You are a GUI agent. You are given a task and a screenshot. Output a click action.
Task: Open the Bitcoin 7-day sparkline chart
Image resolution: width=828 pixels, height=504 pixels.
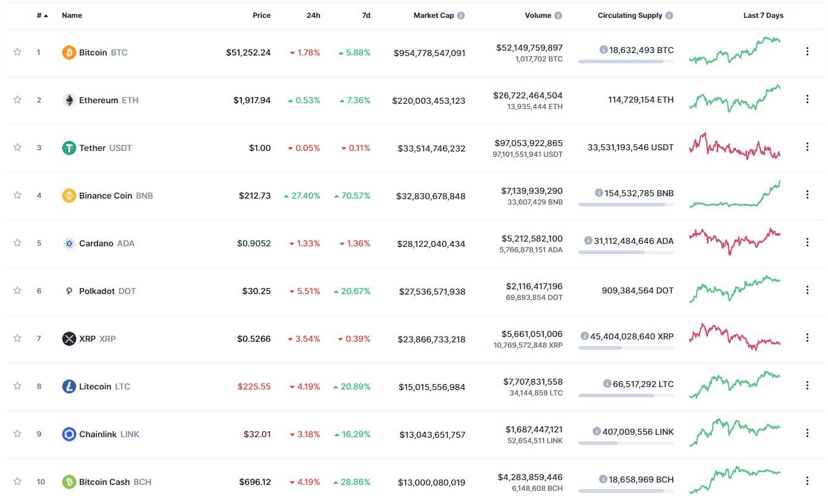click(x=735, y=51)
